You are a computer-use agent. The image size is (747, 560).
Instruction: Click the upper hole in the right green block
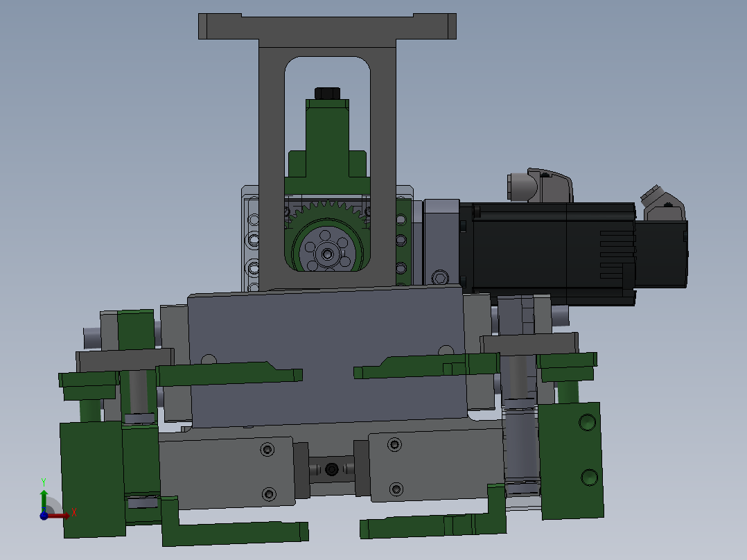point(588,421)
